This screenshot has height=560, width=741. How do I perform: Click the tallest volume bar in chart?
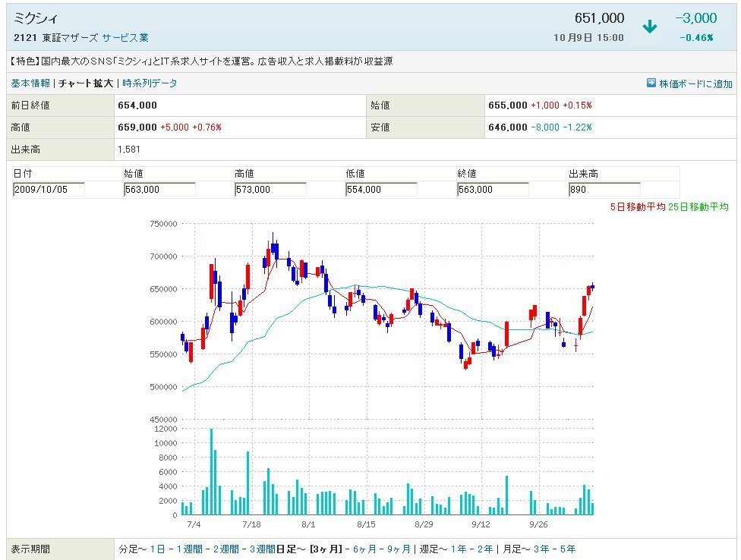(x=211, y=472)
